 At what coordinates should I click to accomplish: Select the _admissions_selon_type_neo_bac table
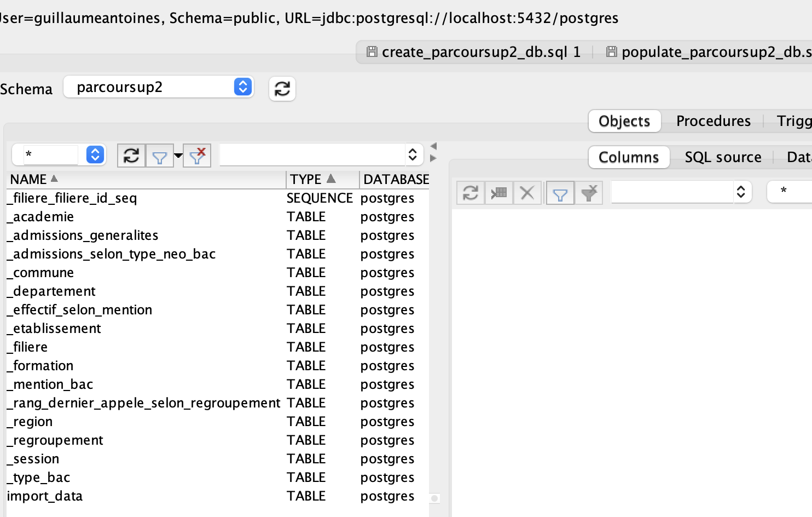[x=218, y=254]
